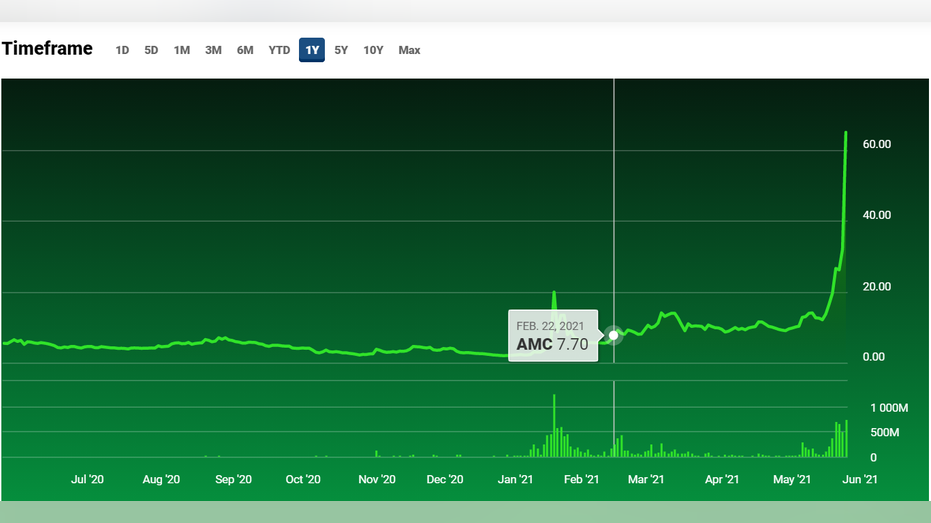The width and height of the screenshot is (931, 523).
Task: Click the price peak near 60.00
Action: click(x=846, y=133)
